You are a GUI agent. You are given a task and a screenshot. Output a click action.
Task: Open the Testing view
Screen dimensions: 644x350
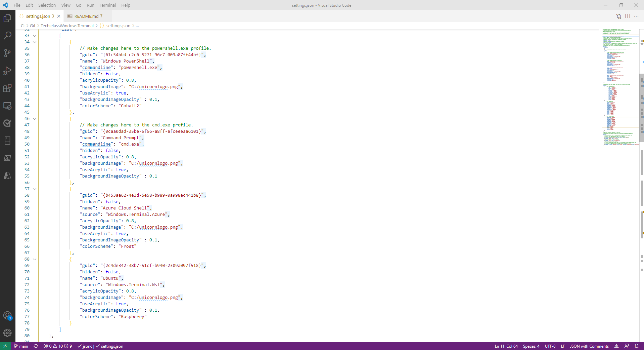tap(7, 123)
